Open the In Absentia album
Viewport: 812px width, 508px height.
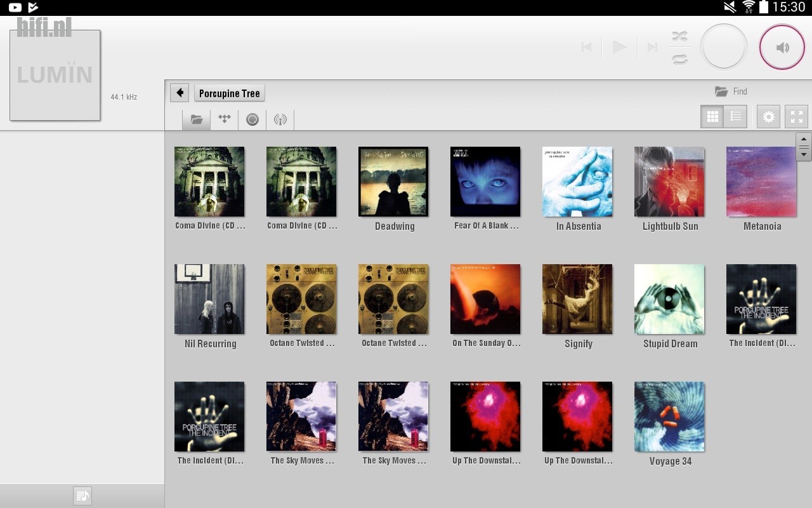577,182
